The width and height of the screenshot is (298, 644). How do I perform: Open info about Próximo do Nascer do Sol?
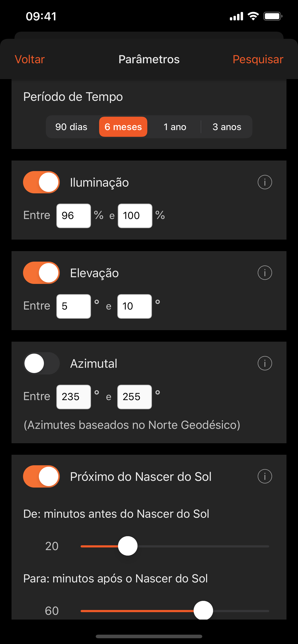264,476
